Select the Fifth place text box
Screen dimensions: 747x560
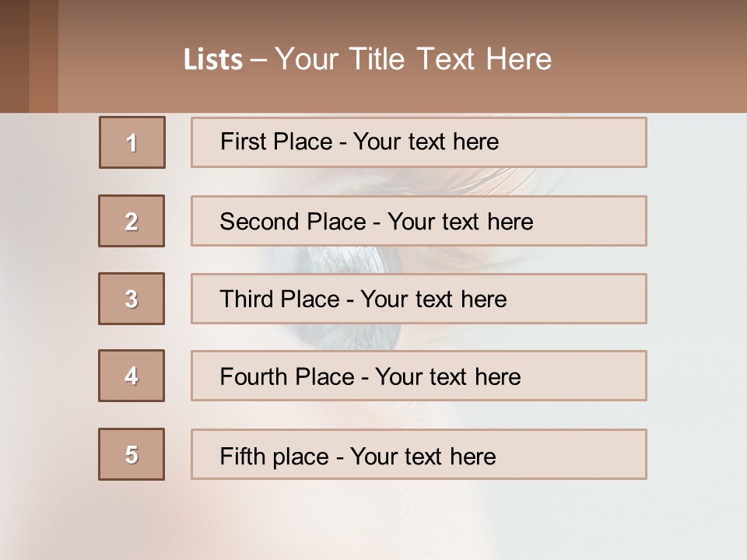[x=419, y=454]
